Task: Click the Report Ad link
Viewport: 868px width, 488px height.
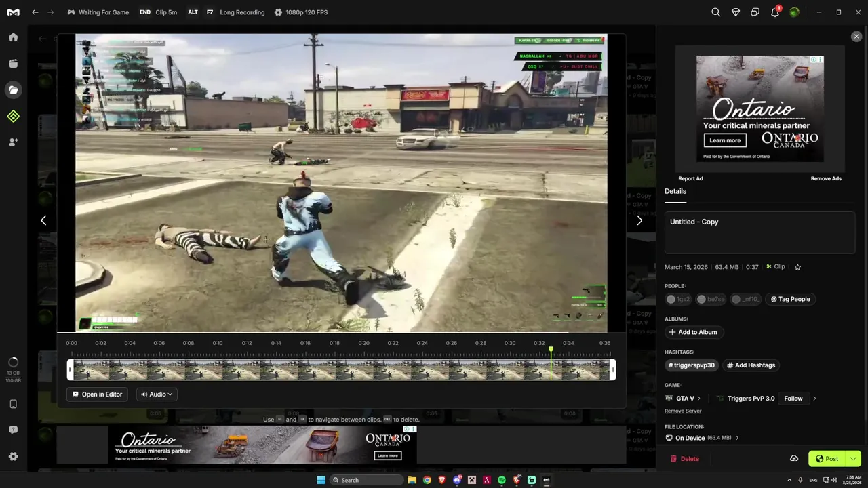Action: point(690,178)
